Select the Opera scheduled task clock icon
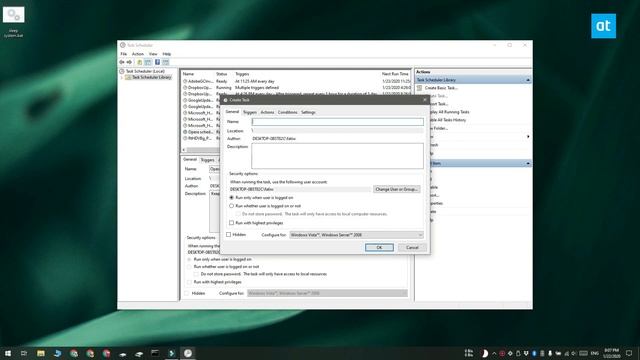The width and height of the screenshot is (640, 360). (185, 132)
